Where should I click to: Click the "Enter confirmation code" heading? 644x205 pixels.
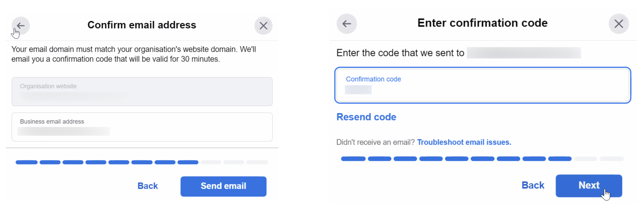point(482,23)
